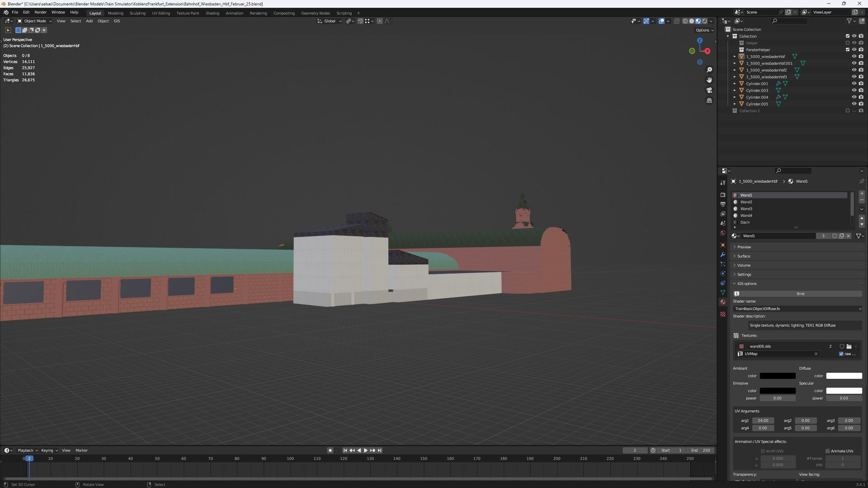Expand the Surface panel
Viewport: 868px width, 488px height.
click(744, 256)
